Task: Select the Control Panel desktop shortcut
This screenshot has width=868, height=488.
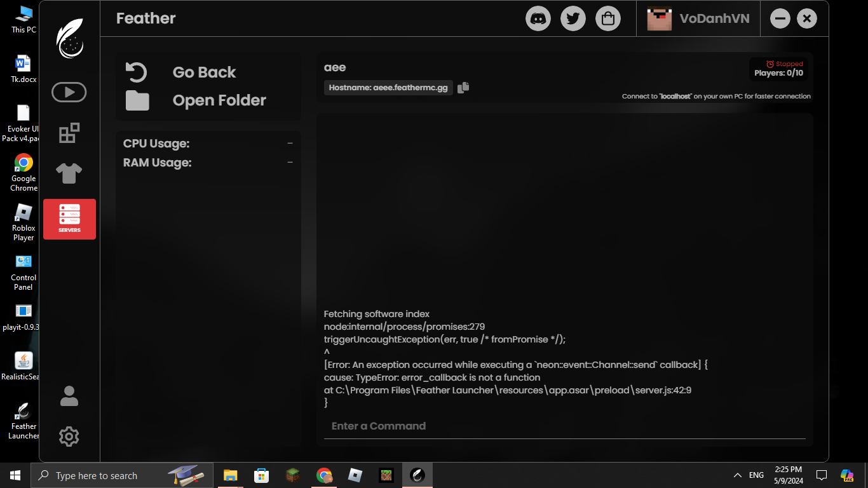Action: pos(24,272)
